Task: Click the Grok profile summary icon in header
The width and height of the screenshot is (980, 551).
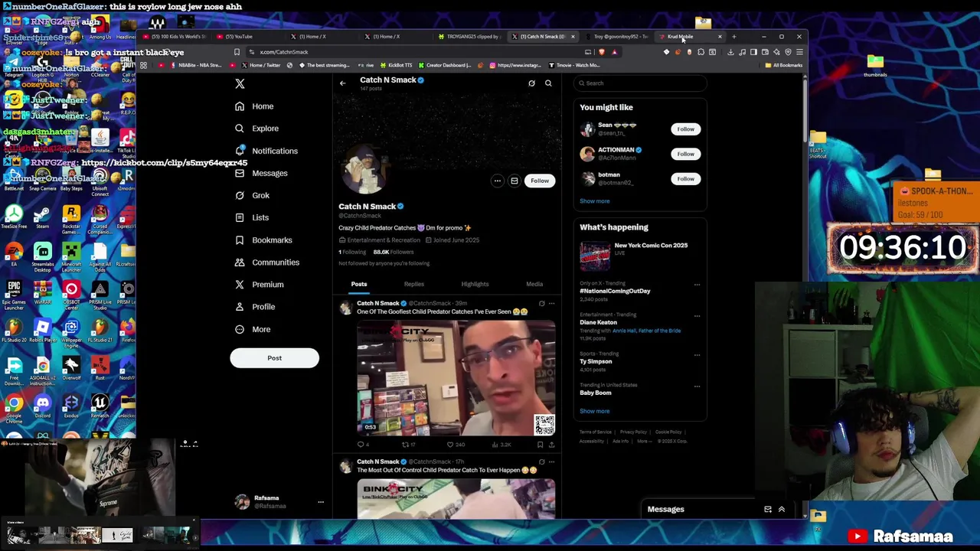Action: (531, 83)
